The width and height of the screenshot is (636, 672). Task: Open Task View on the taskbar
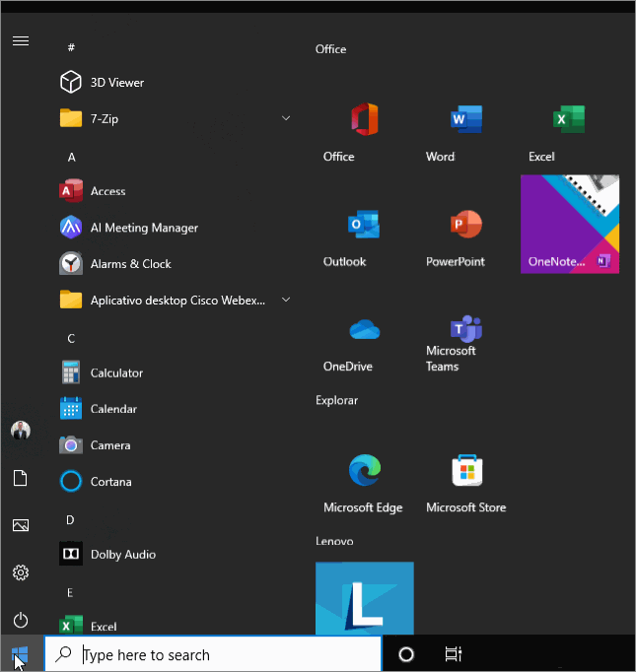tap(454, 654)
